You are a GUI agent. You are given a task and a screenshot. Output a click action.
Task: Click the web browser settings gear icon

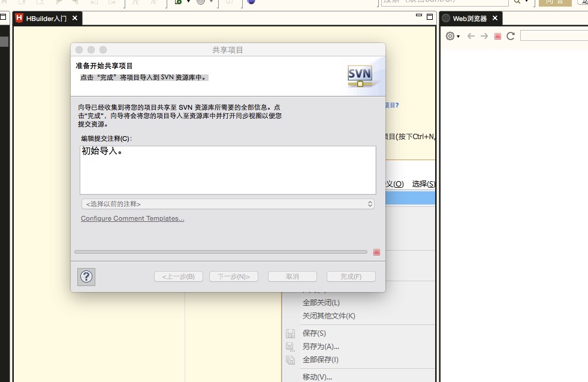pos(450,36)
